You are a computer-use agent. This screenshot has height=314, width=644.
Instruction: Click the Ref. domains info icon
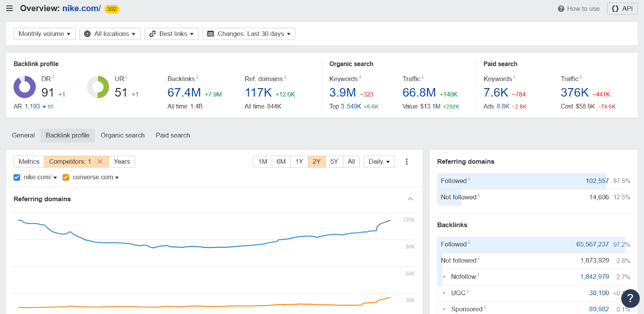pyautogui.click(x=285, y=77)
